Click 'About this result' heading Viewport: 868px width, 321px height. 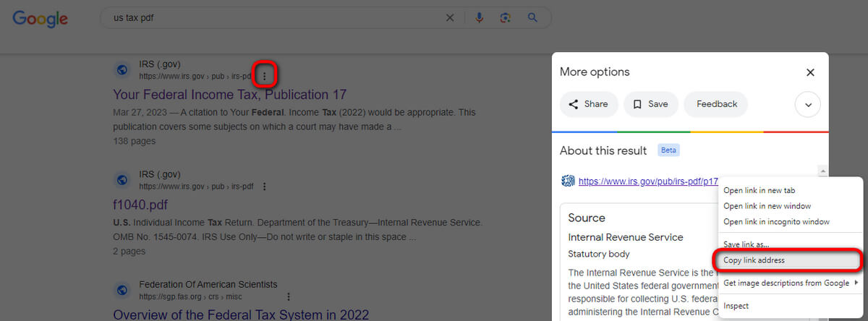point(603,150)
